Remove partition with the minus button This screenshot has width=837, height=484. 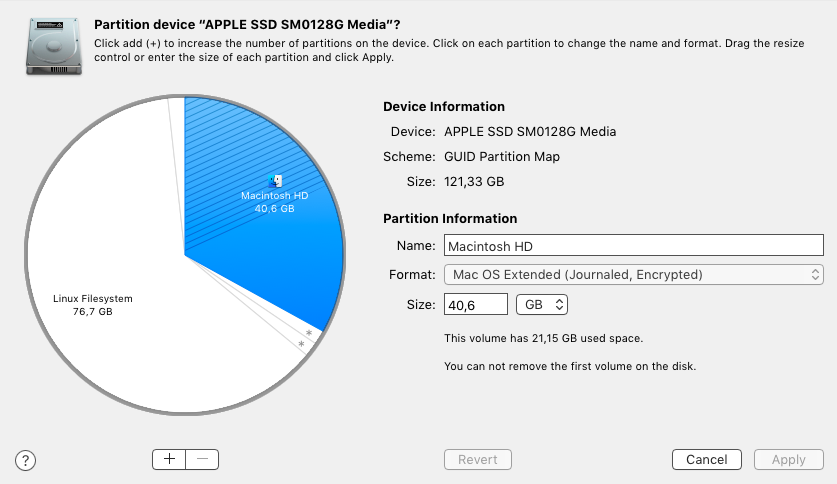202,459
